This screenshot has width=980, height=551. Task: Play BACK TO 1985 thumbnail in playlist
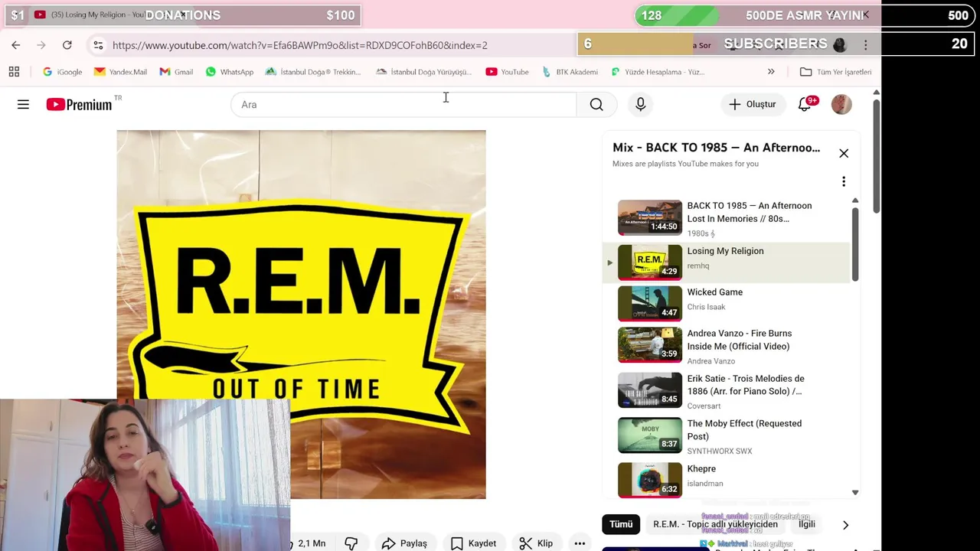[650, 217]
